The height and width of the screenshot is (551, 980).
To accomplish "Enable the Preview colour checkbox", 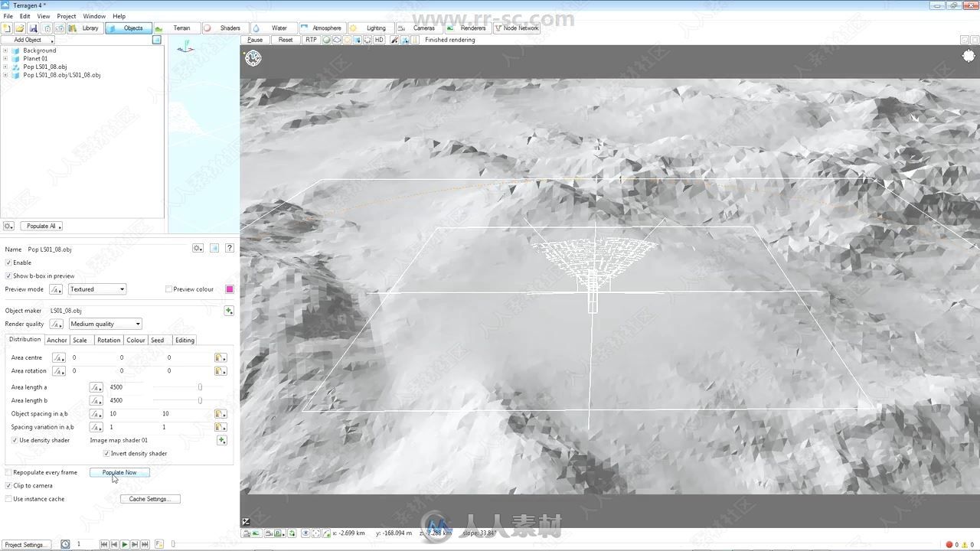I will coord(168,289).
